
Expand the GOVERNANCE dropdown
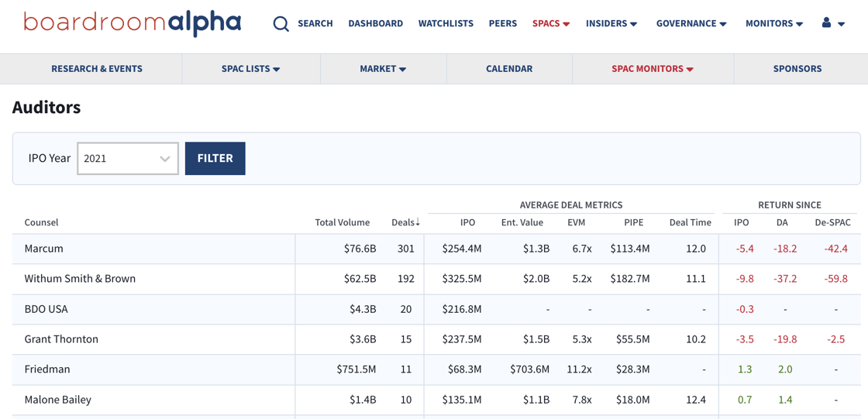[691, 24]
